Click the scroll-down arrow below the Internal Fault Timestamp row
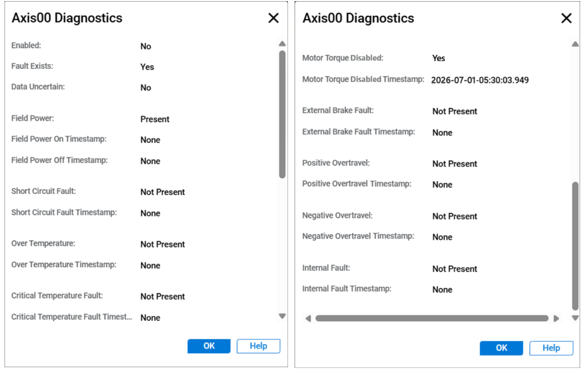 [x=575, y=318]
